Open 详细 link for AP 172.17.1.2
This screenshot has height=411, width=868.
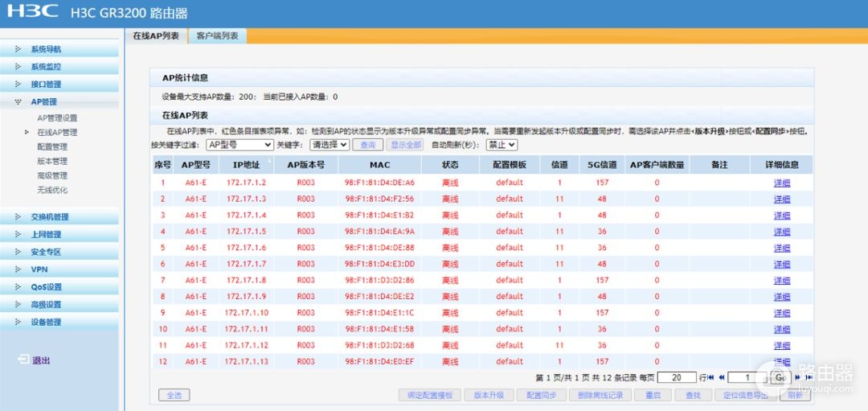[782, 183]
